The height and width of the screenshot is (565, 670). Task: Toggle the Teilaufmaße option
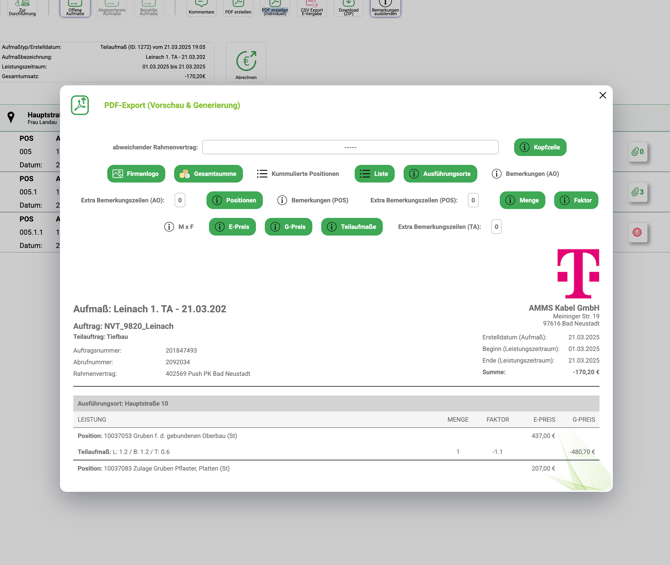click(351, 227)
